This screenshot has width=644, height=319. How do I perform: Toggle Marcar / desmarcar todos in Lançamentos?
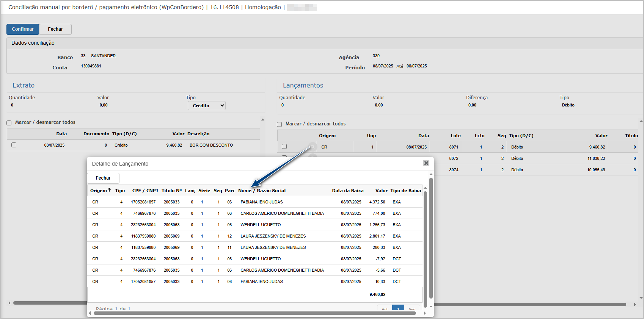279,124
